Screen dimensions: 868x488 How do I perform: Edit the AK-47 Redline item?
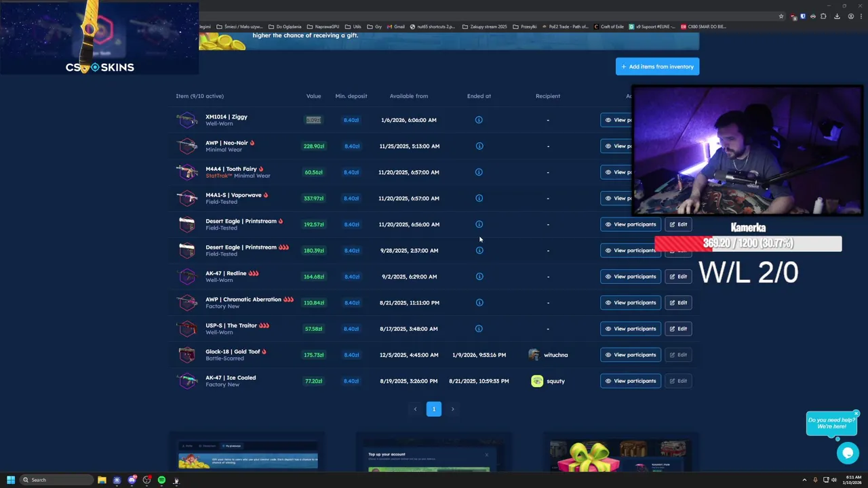(678, 277)
